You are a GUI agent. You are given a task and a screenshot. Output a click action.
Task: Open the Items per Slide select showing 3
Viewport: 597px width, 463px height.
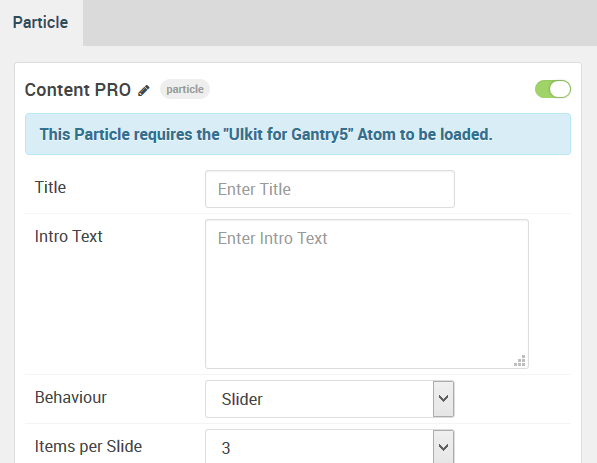point(330,447)
